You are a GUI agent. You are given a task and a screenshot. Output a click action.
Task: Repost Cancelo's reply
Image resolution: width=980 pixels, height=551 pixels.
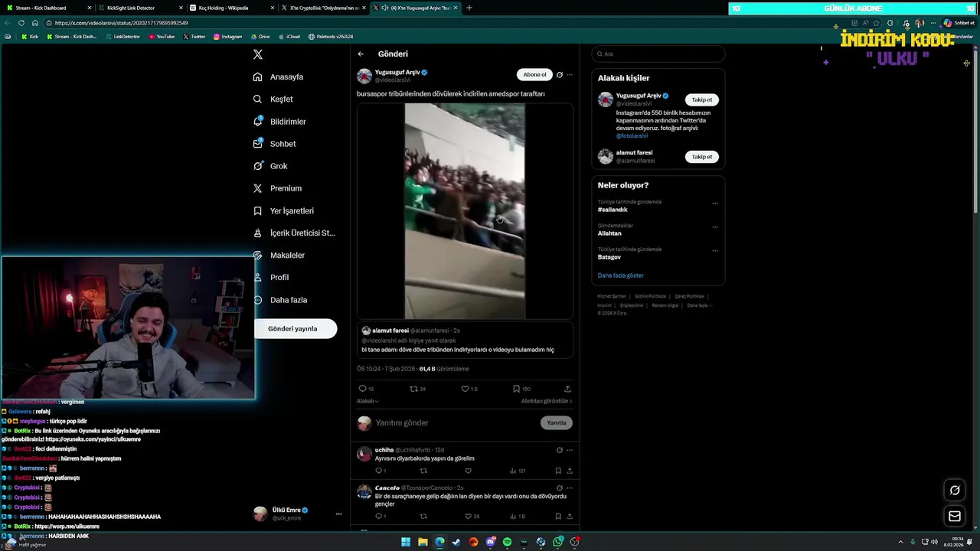pos(423,516)
